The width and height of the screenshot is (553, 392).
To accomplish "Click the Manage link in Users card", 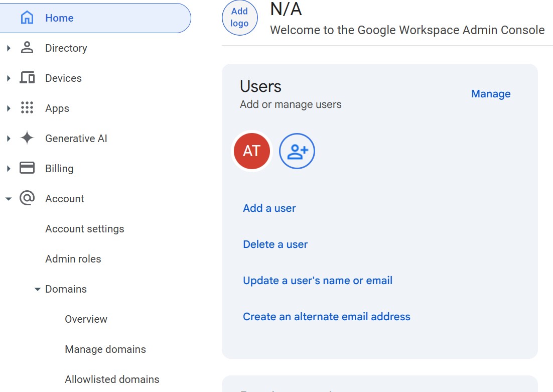I will [x=491, y=94].
